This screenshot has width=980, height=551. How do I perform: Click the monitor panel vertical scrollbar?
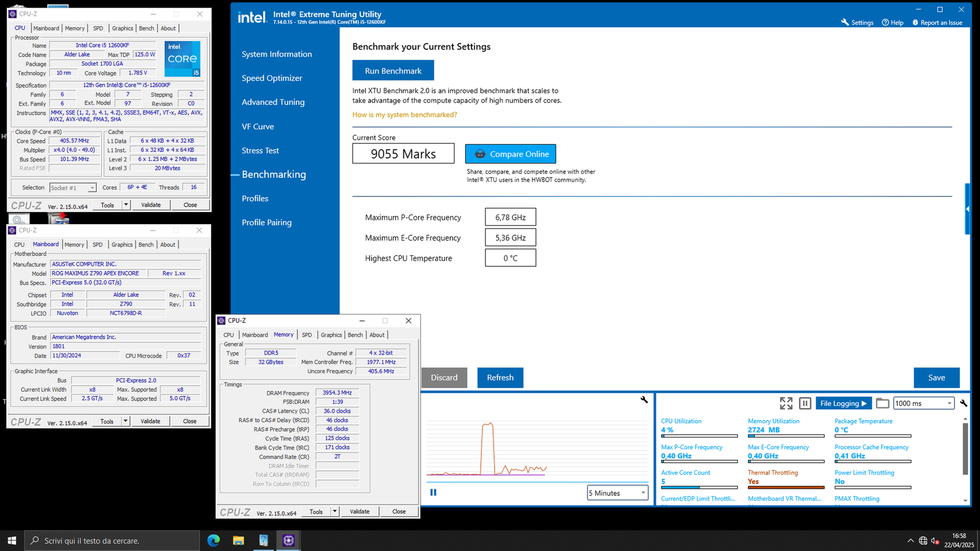965,449
